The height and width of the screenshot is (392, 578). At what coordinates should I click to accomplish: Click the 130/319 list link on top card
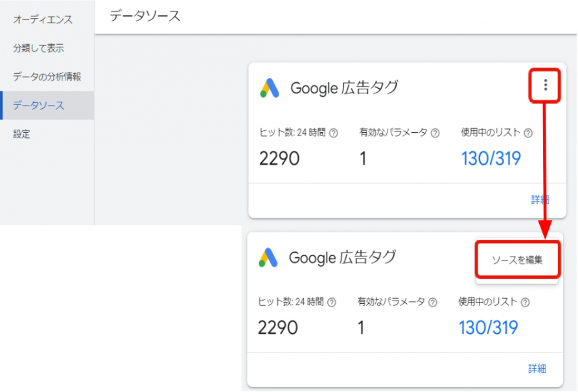(491, 157)
